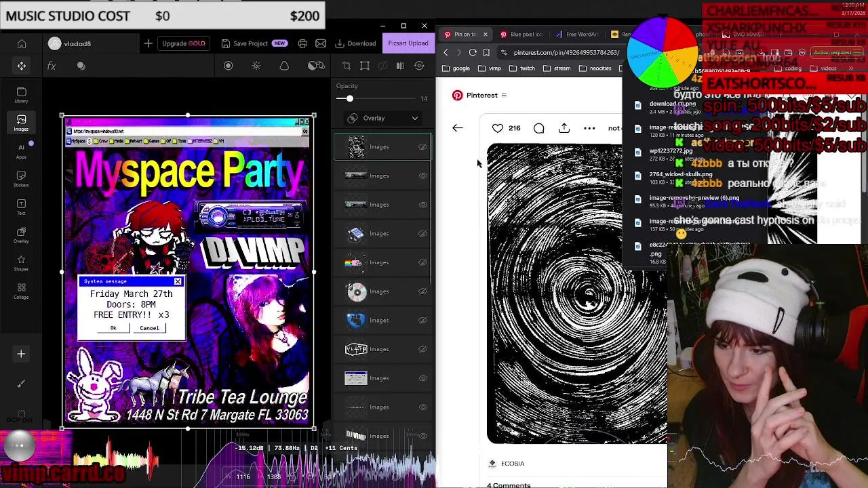
Task: Select the transform frame tool
Action: [365, 66]
